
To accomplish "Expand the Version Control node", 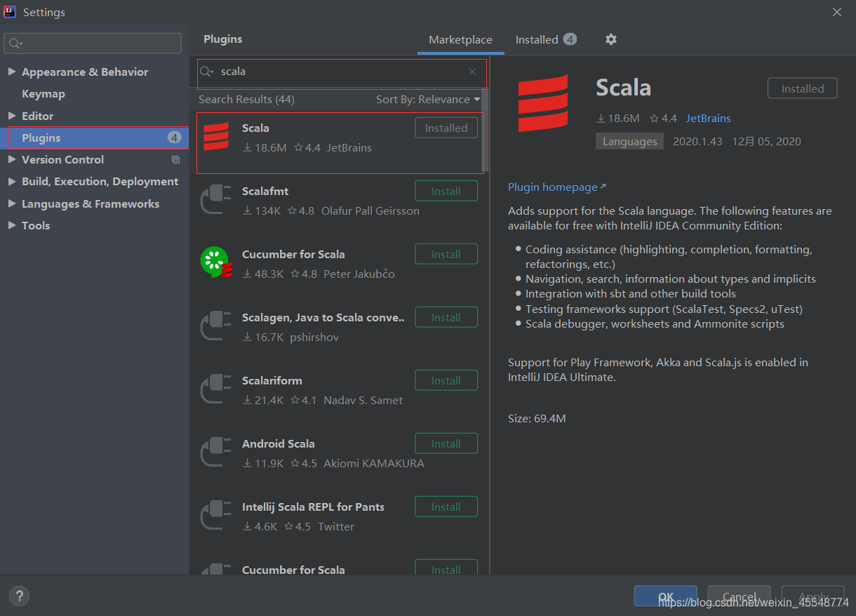I will pos(11,160).
